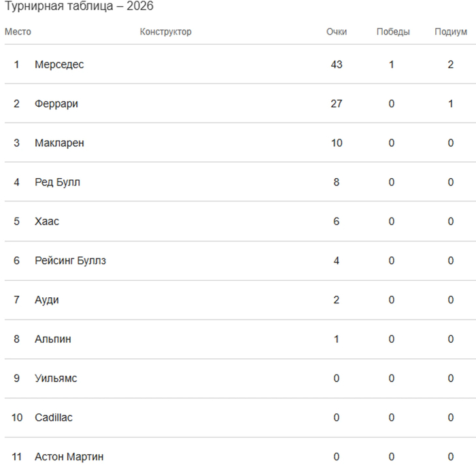This screenshot has height=476, width=476.
Task: Click the Место column header
Action: [x=18, y=32]
